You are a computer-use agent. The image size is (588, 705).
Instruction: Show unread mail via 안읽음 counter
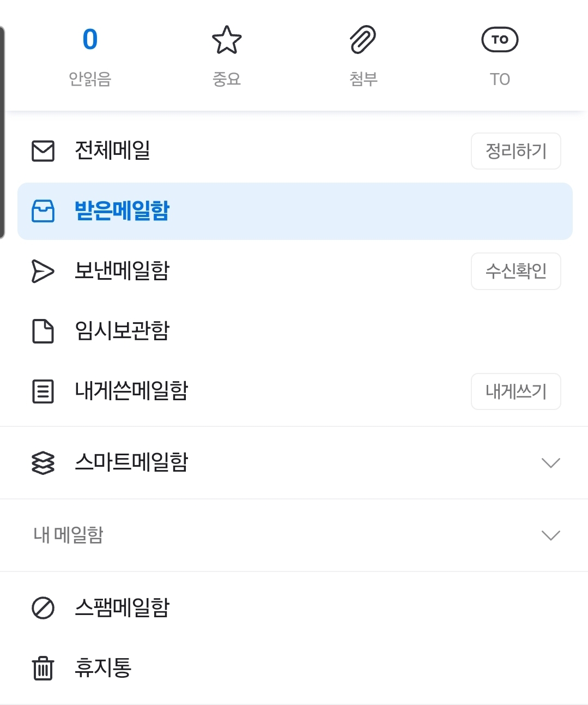pyautogui.click(x=90, y=55)
